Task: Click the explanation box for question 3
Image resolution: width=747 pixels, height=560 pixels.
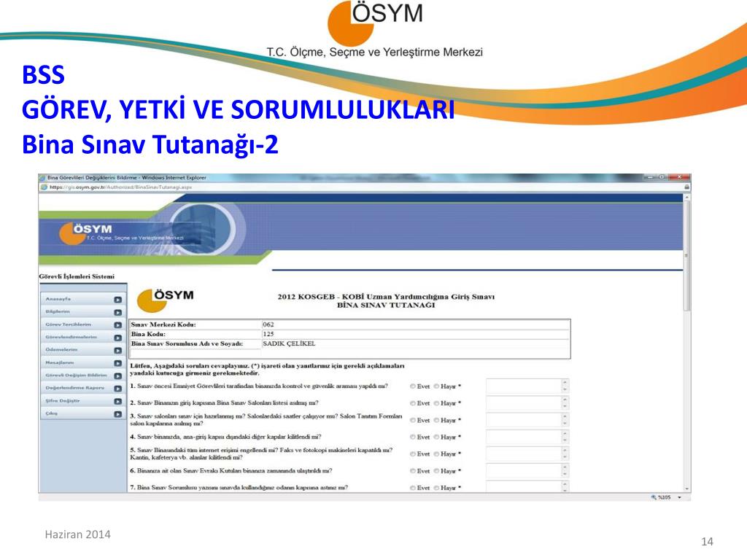Action: tap(527, 420)
